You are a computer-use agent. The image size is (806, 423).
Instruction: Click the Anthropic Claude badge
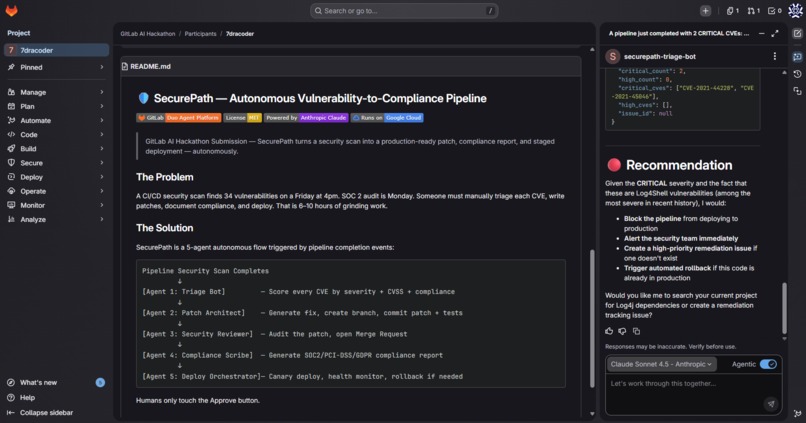coord(306,118)
